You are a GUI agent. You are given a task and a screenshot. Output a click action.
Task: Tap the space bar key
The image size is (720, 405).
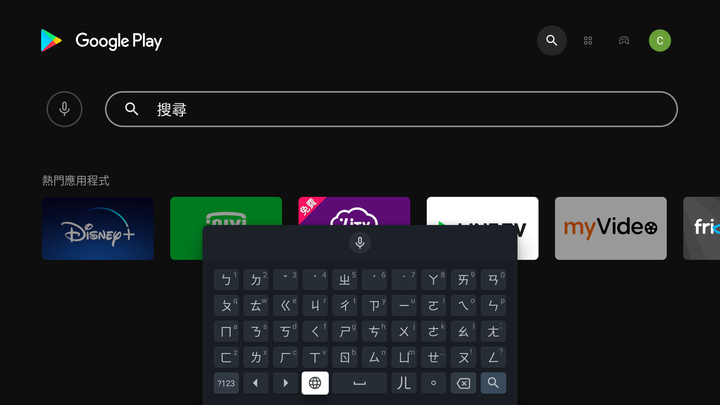pos(360,383)
